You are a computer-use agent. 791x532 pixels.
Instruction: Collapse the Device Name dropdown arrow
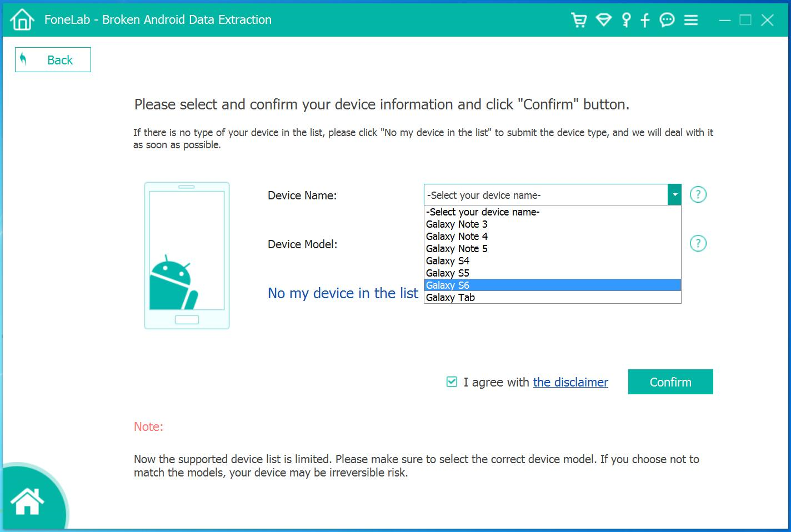click(x=674, y=195)
